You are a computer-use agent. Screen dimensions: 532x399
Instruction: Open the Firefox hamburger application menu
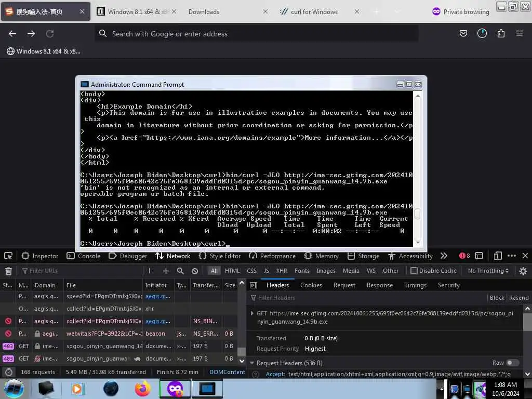click(x=520, y=33)
